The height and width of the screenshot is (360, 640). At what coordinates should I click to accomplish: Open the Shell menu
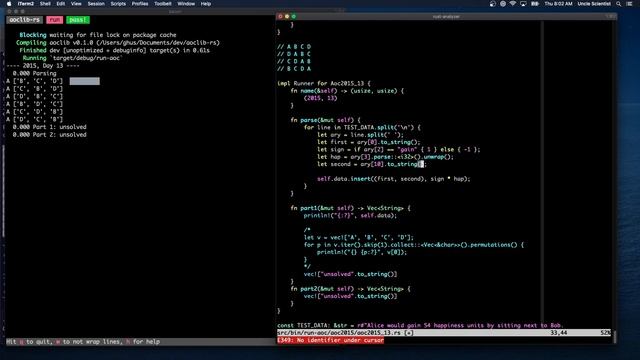tap(45, 4)
